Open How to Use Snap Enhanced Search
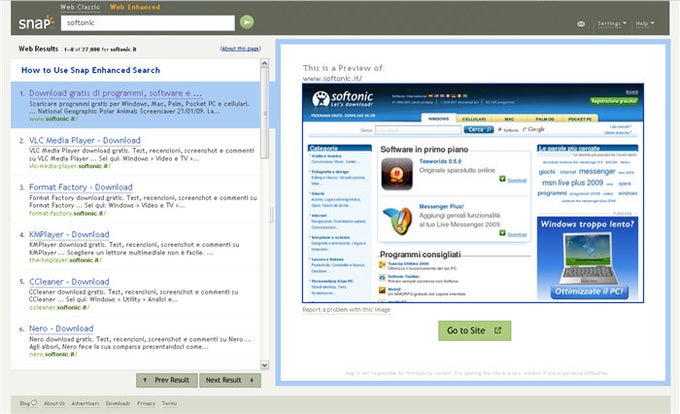The image size is (680, 414). pyautogui.click(x=91, y=70)
